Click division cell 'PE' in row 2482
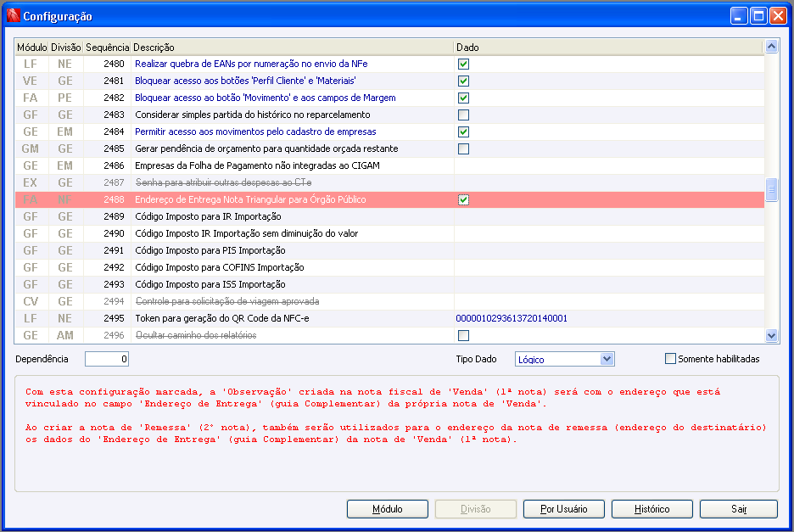794x532 pixels. (x=64, y=98)
